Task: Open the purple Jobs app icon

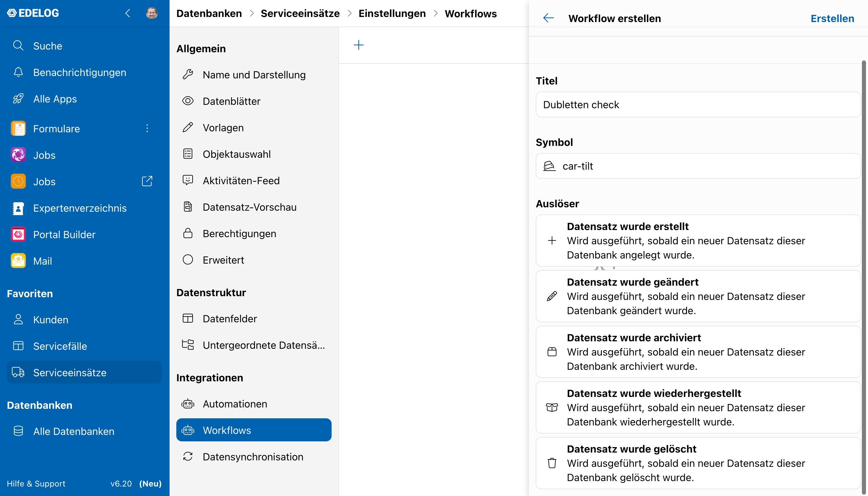Action: pos(18,155)
